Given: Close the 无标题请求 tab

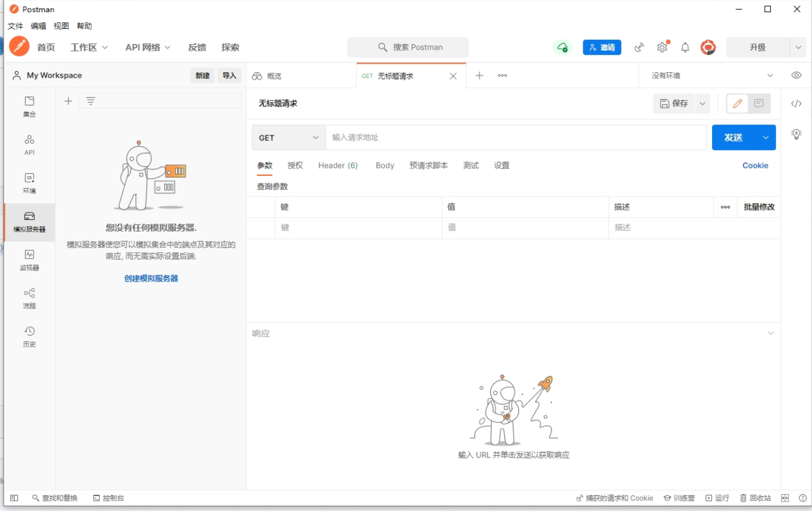Looking at the screenshot, I should click(x=453, y=76).
